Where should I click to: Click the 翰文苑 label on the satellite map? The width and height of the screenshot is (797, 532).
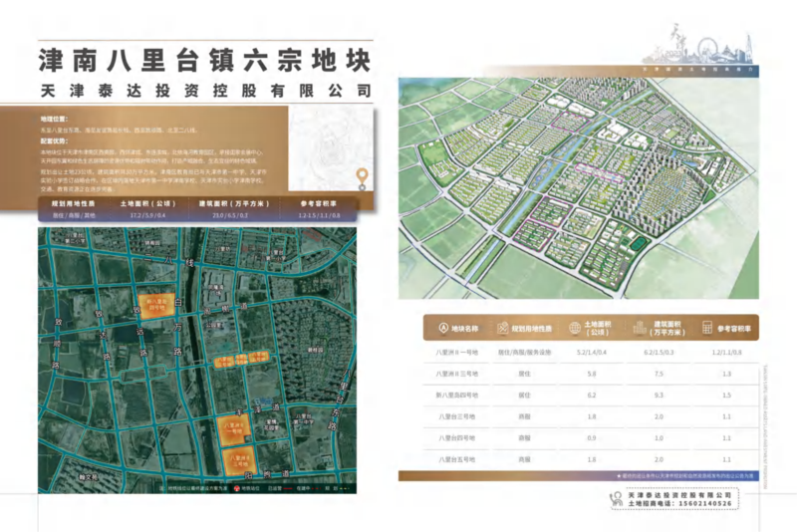click(x=89, y=477)
